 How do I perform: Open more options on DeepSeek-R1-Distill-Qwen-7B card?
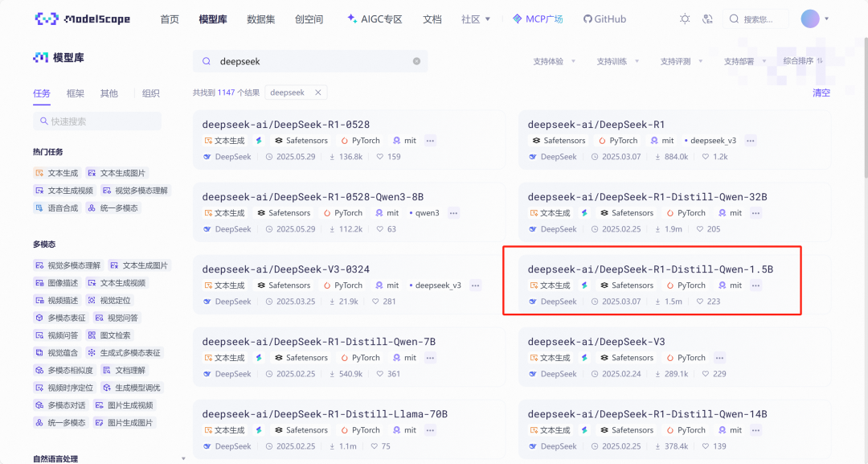pyautogui.click(x=430, y=358)
